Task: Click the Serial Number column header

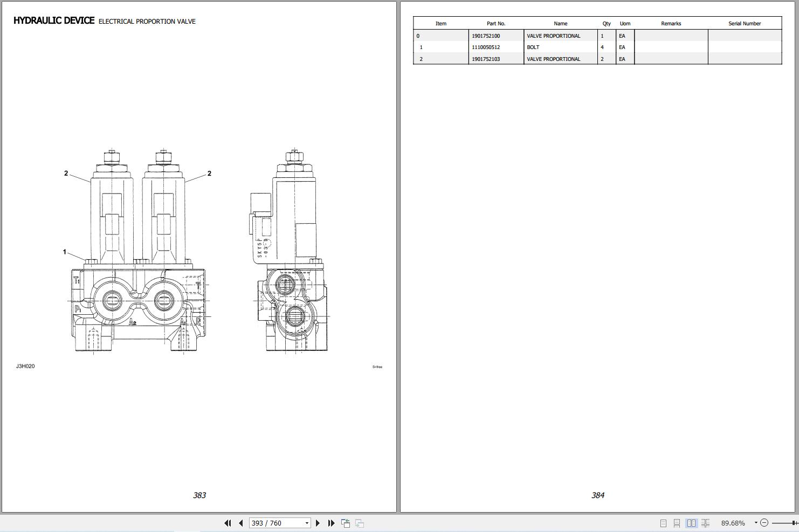Action: click(x=745, y=24)
